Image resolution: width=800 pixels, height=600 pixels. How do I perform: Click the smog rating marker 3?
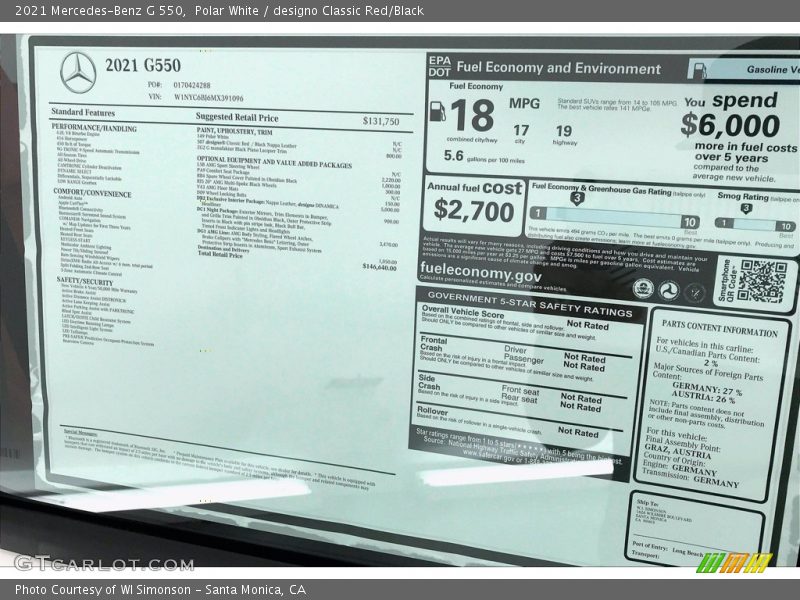coord(746,209)
